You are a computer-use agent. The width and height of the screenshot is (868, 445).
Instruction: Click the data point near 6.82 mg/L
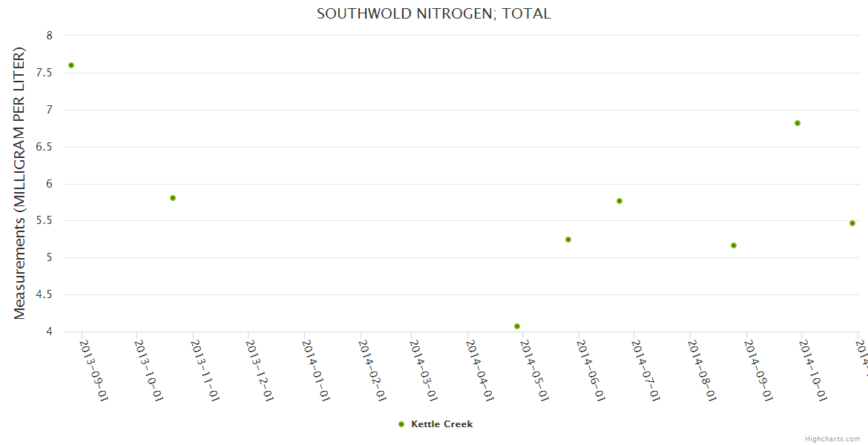[798, 123]
